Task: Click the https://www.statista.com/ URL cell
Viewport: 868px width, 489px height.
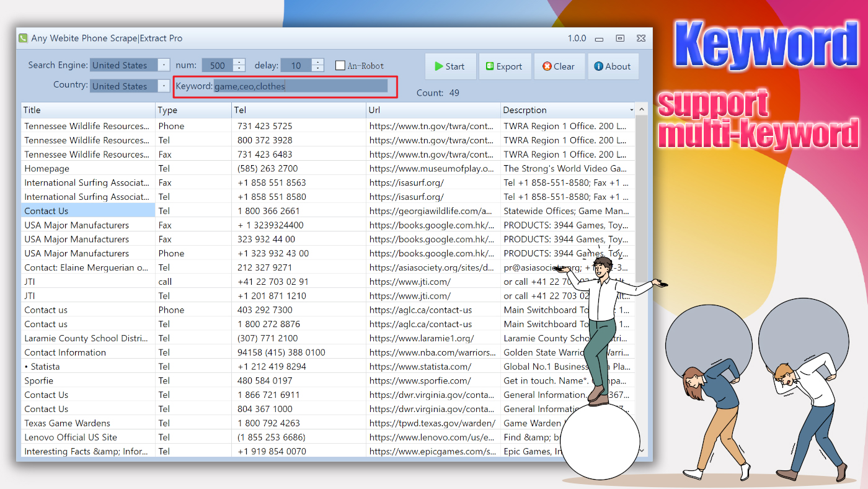Action: pyautogui.click(x=433, y=366)
